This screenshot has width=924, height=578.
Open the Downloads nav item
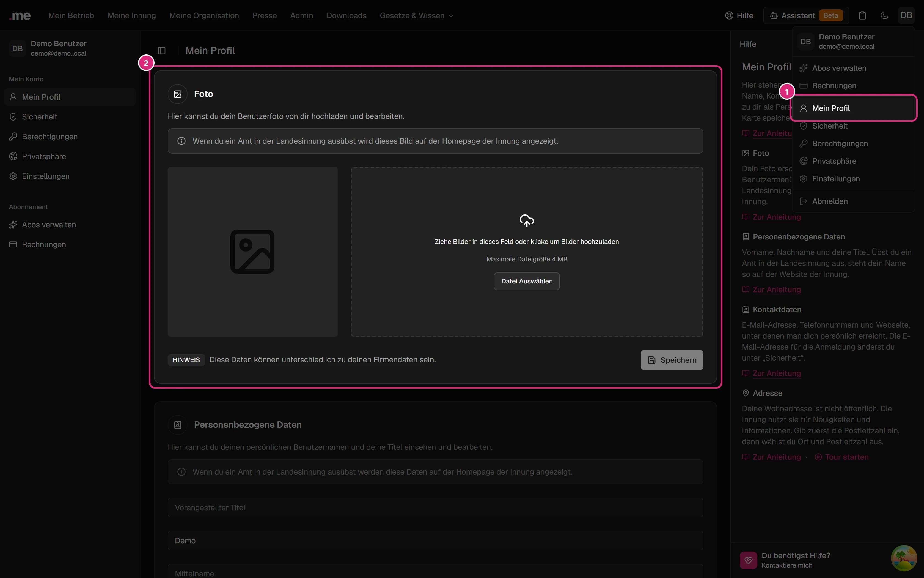[346, 16]
